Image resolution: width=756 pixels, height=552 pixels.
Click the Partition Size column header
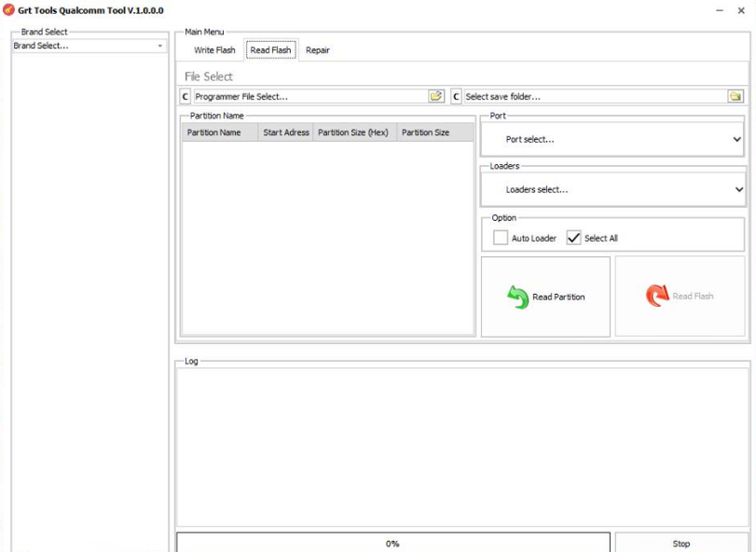(x=435, y=132)
